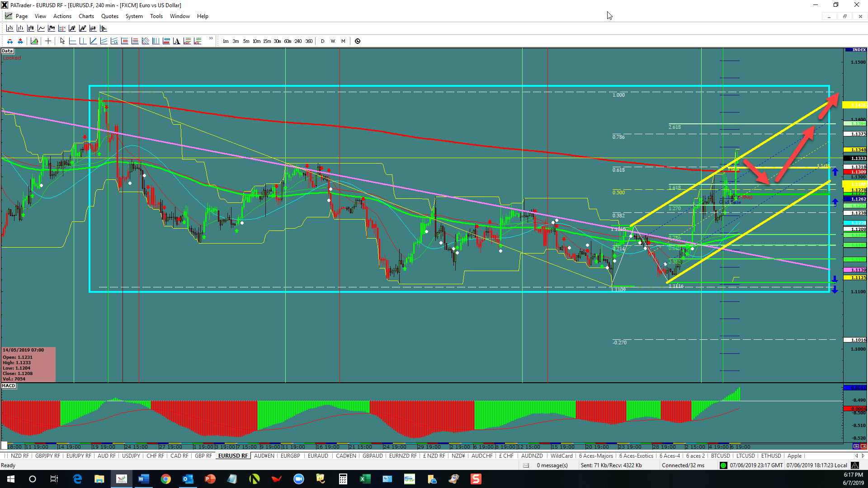Switch to the line chart style icon
Screen dimensions: 868x488
click(x=41, y=28)
